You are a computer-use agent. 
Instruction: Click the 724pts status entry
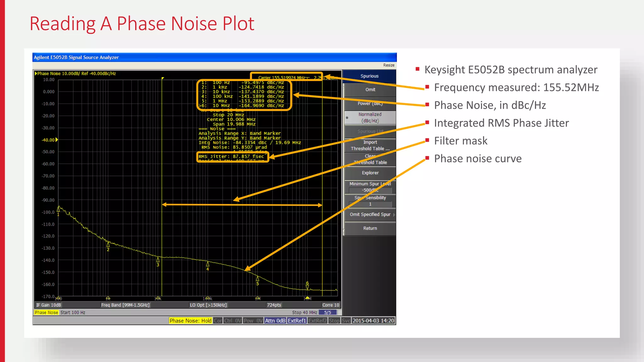pos(274,305)
